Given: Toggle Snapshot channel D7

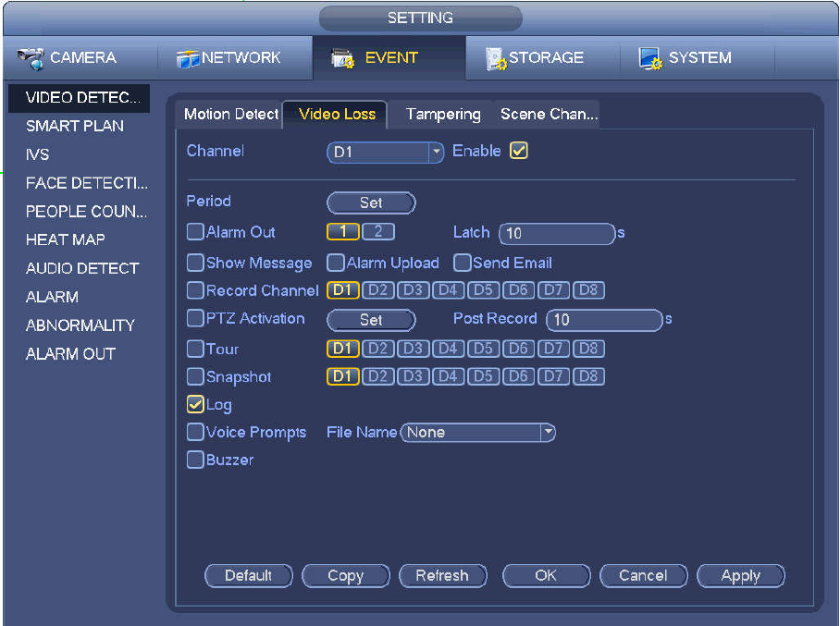Looking at the screenshot, I should pos(553,376).
